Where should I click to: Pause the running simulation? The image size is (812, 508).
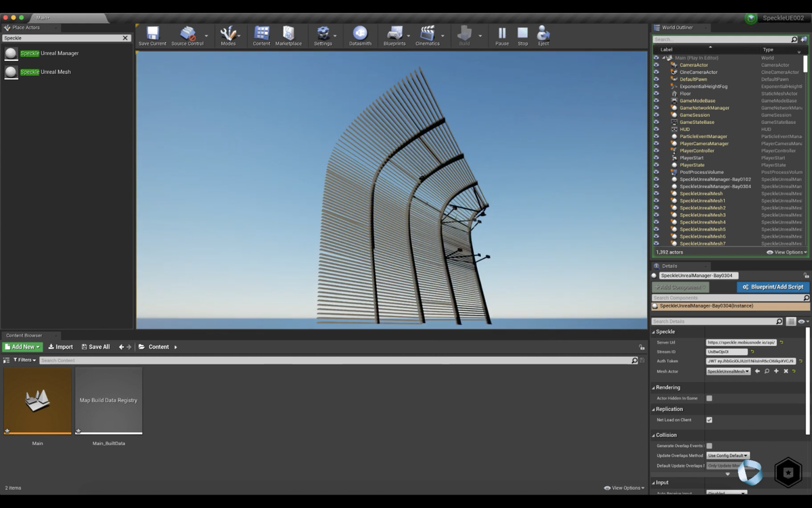pyautogui.click(x=502, y=36)
